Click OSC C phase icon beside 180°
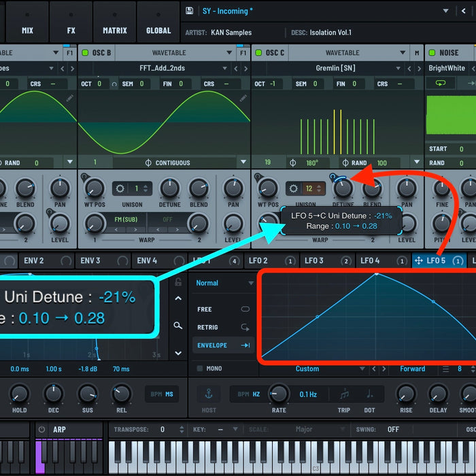476x476 pixels. click(292, 163)
